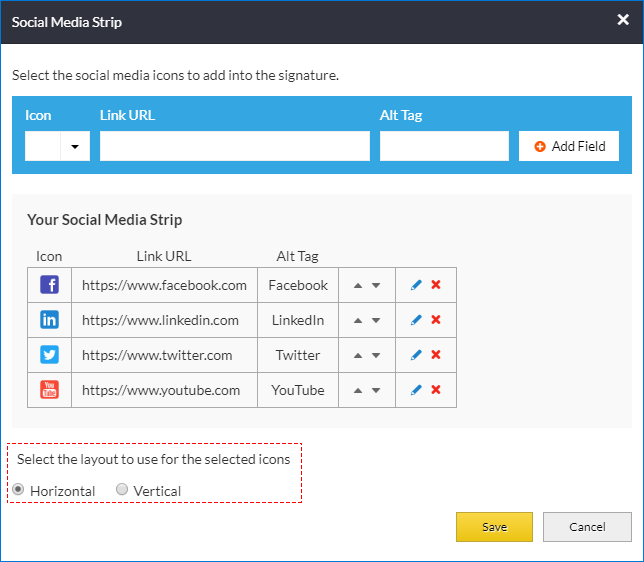The image size is (644, 562).
Task: Cancel the social media strip dialog
Action: tap(587, 527)
